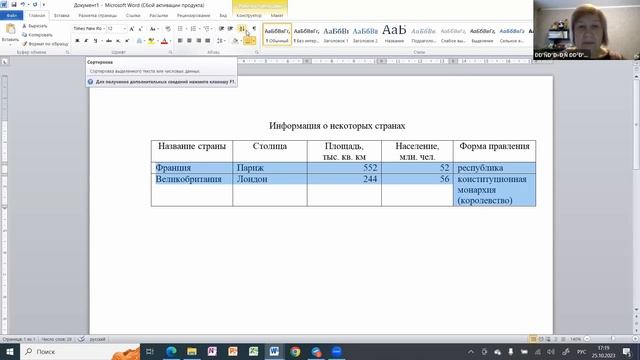Image resolution: width=640 pixels, height=360 pixels.
Task: Switch to the Вставка tab
Action: click(x=62, y=16)
